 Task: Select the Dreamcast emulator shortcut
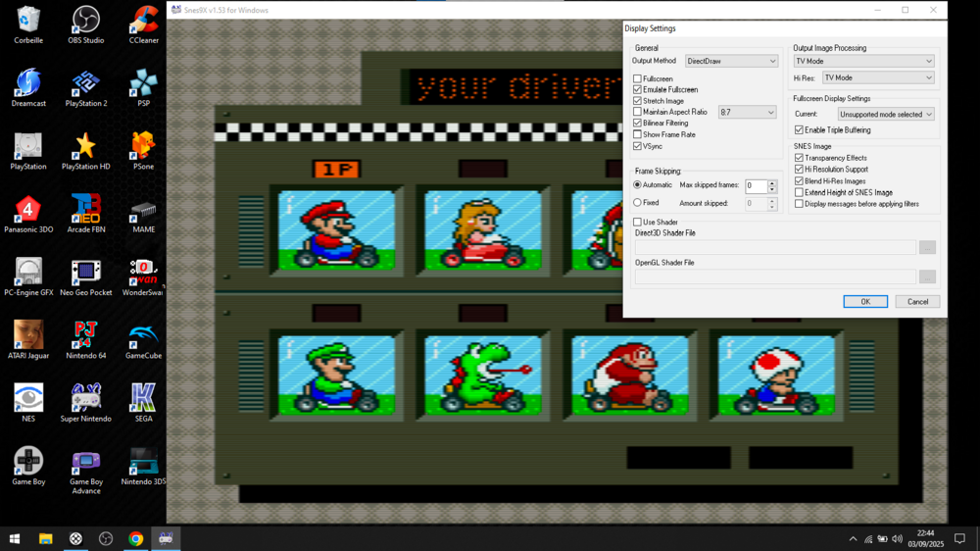click(x=28, y=87)
